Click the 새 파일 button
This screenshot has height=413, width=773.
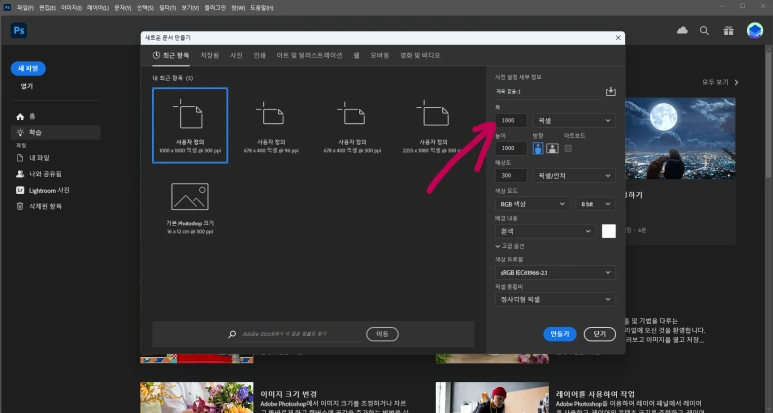point(28,69)
